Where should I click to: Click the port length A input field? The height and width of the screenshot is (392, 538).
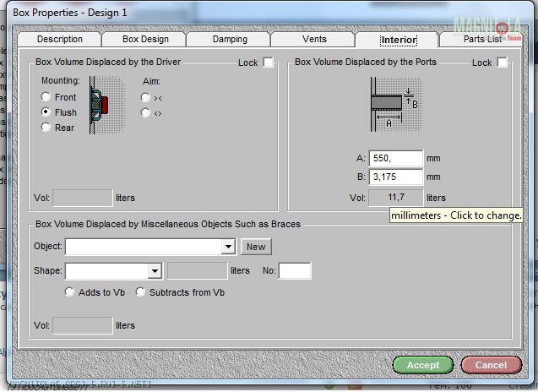(395, 158)
